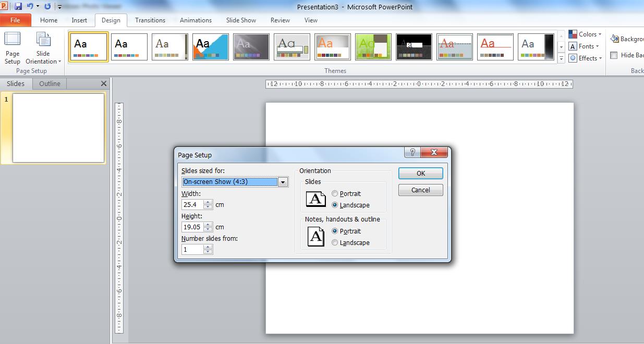Click the Slide Orientation icon
The height and width of the screenshot is (344, 644).
click(43, 42)
